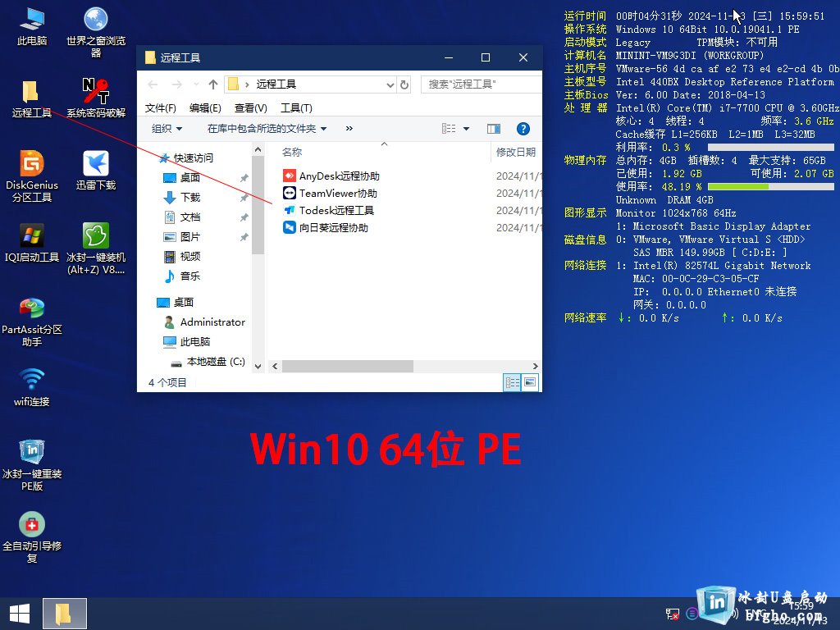840x630 pixels.
Task: Click the navigation pane scroll down arrow
Action: point(258,367)
